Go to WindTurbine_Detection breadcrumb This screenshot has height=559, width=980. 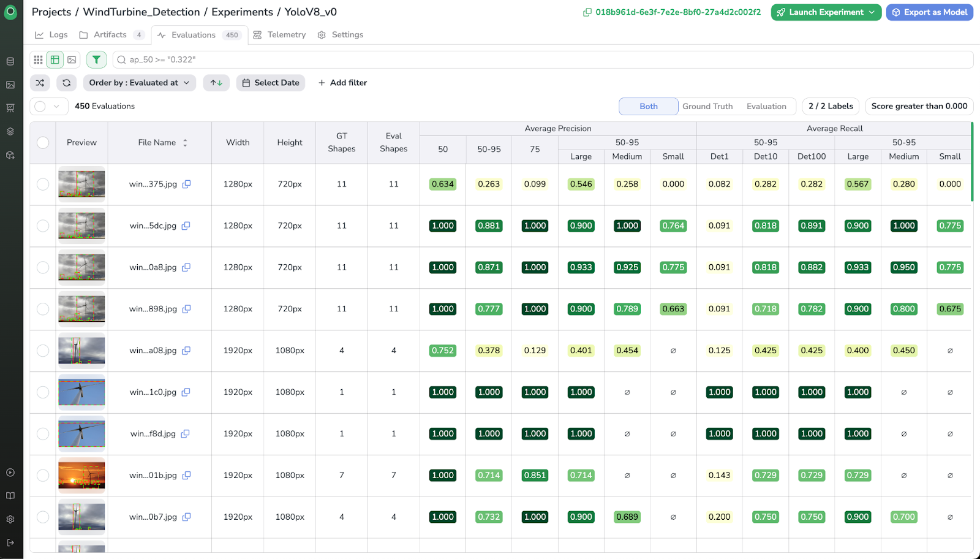141,12
